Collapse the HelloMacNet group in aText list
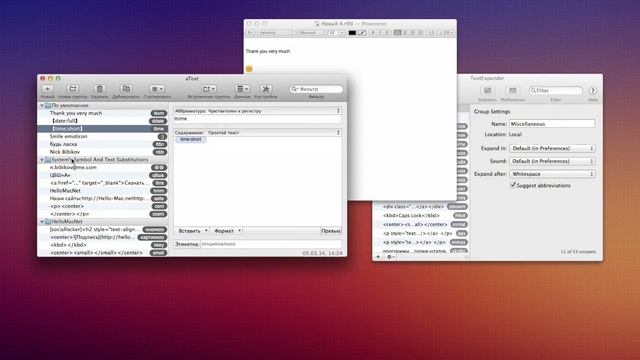The image size is (640, 360). (42, 222)
